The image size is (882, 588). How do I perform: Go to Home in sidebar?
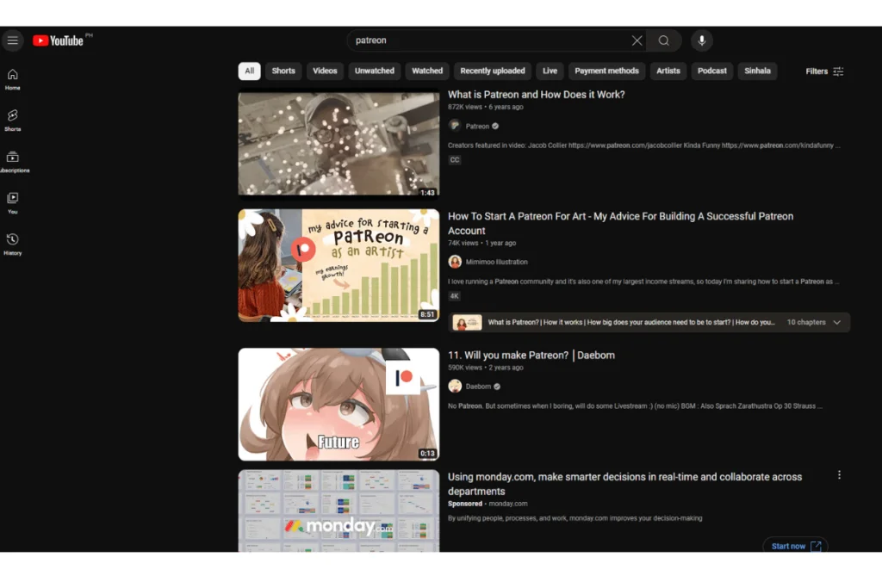click(x=12, y=79)
